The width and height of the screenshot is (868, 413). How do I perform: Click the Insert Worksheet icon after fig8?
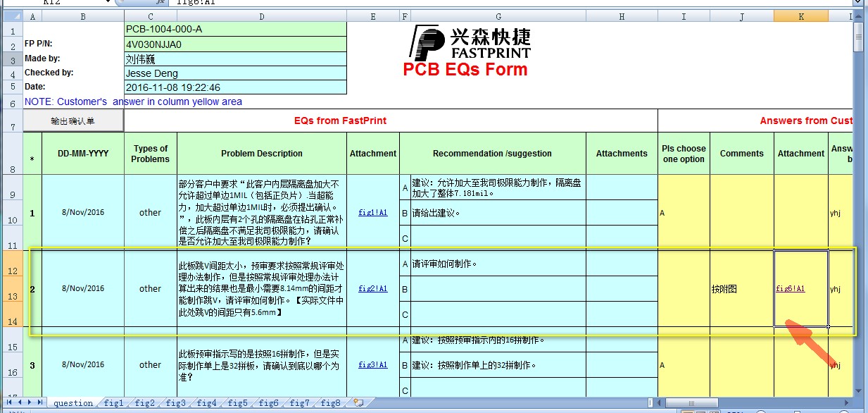pos(358,403)
